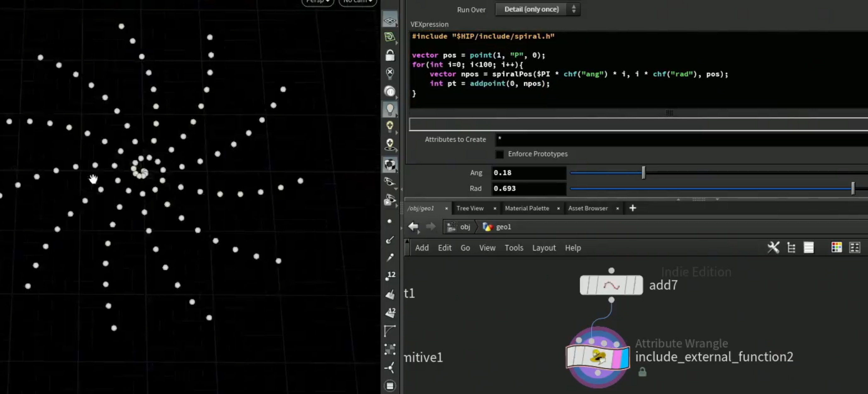Image resolution: width=868 pixels, height=394 pixels.
Task: Click the back navigation arrow
Action: coord(413,226)
